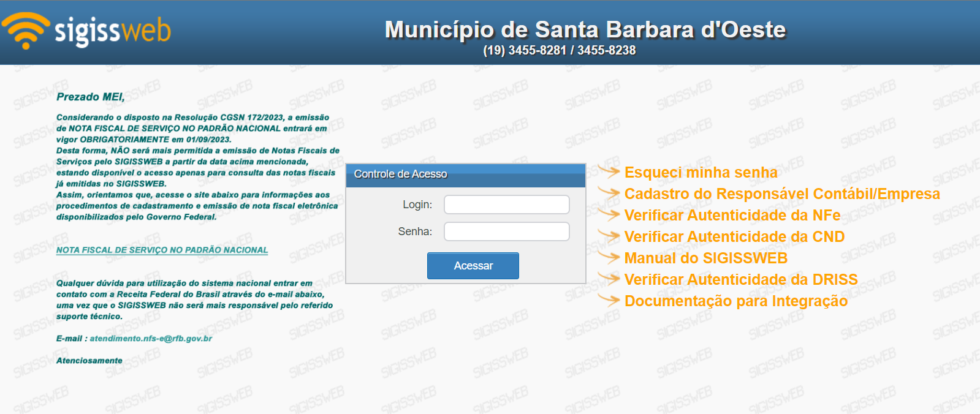Viewport: 980px width, 414px height.
Task: Open Verificar Autenticidade da NFe link
Action: pyautogui.click(x=732, y=216)
